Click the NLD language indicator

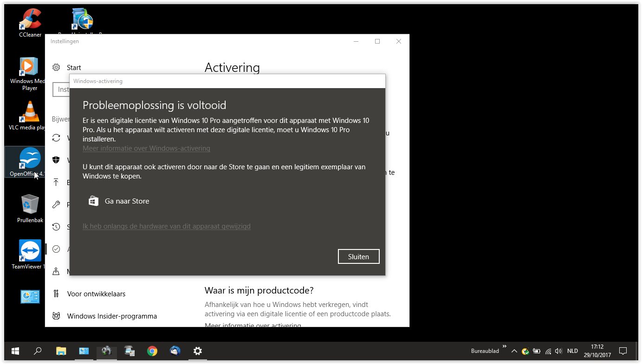pos(572,351)
